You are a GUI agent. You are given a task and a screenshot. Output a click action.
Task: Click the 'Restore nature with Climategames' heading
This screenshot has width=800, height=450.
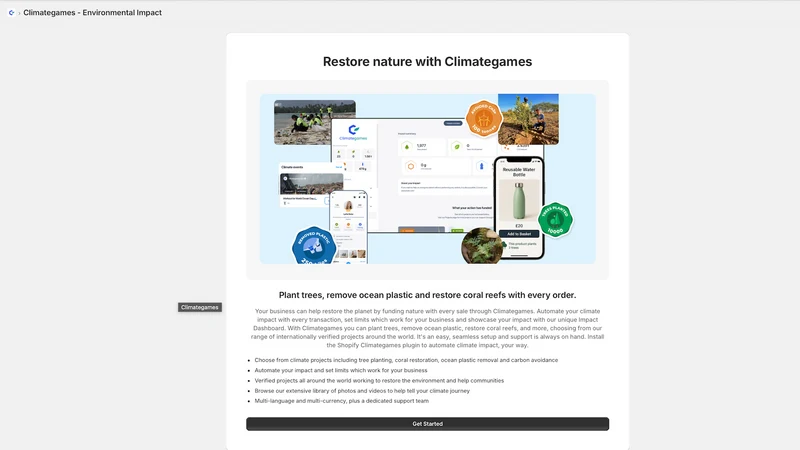(428, 62)
